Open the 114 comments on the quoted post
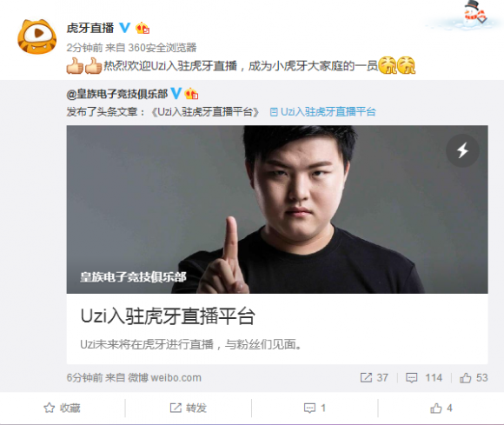Screen dimensions: 504x425 coord(424,377)
